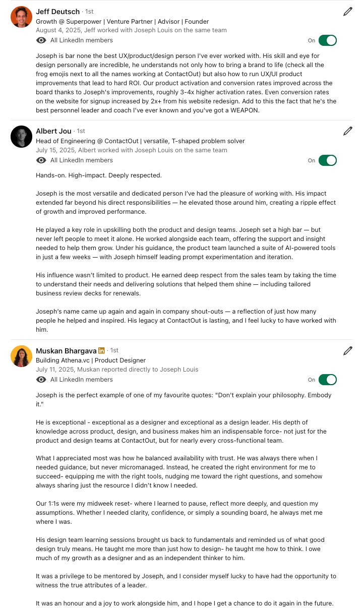Click Muskan Bhargava's profile avatar
The image size is (364, 608).
click(x=21, y=356)
